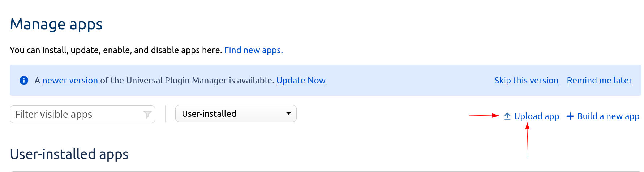Click the Build a new app link text
This screenshot has height=172, width=644.
[608, 116]
